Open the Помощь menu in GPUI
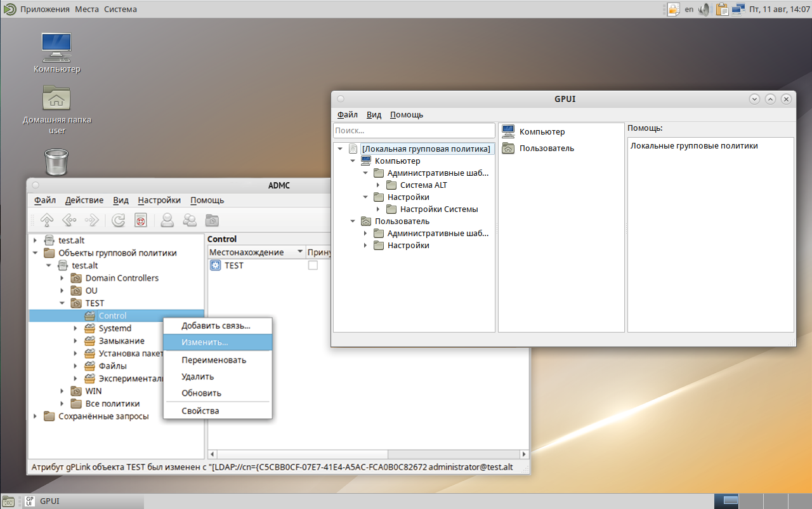 coord(407,115)
